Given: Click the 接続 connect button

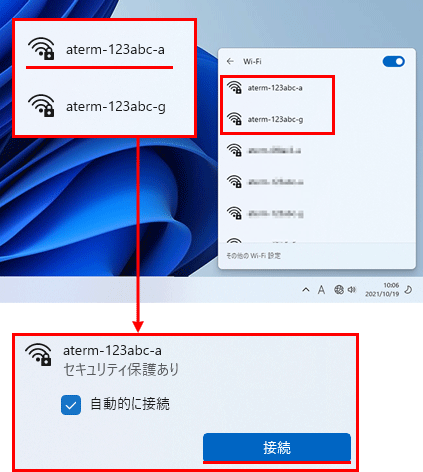Looking at the screenshot, I should click(277, 447).
